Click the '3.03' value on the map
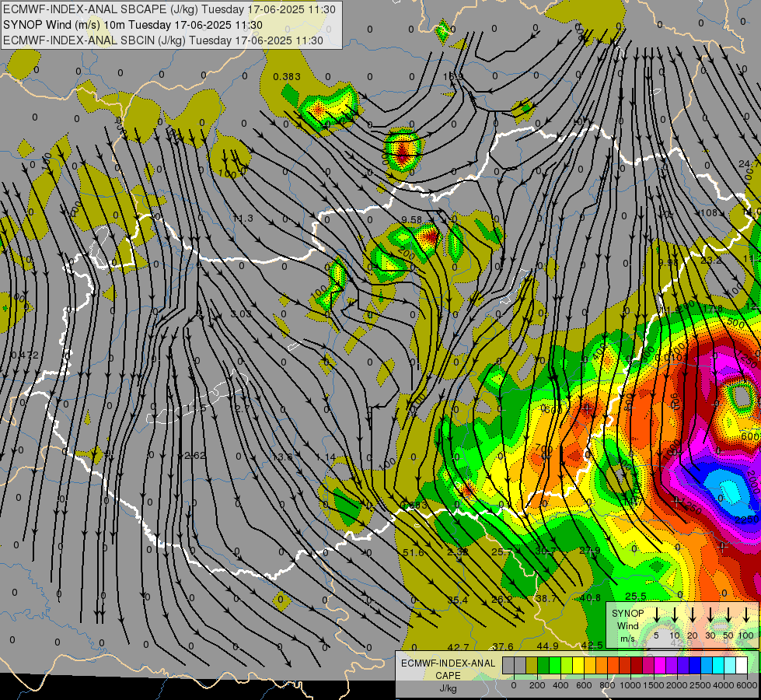 click(241, 313)
